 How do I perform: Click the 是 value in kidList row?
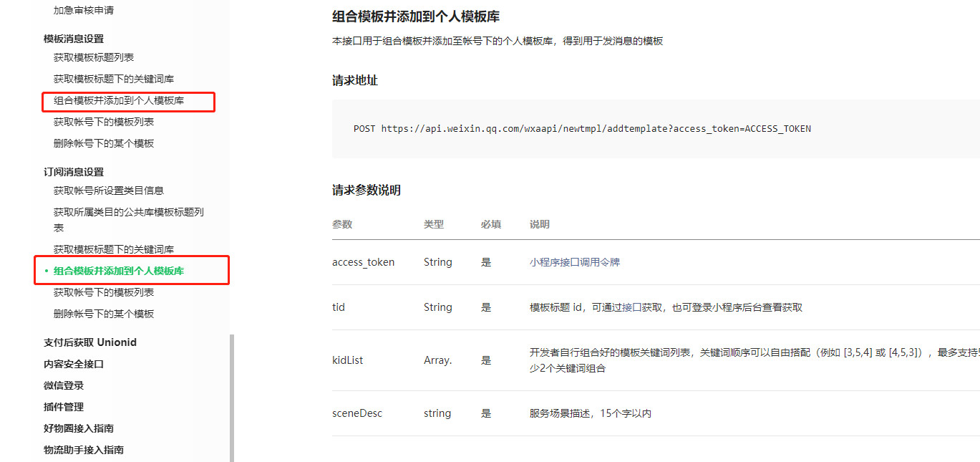(x=486, y=360)
